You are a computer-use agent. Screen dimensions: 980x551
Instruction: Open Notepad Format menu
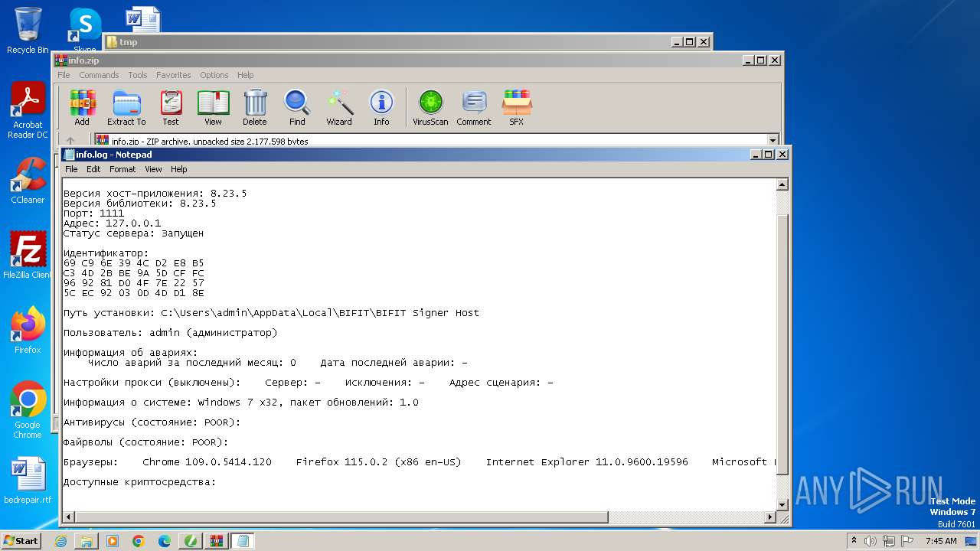(122, 169)
